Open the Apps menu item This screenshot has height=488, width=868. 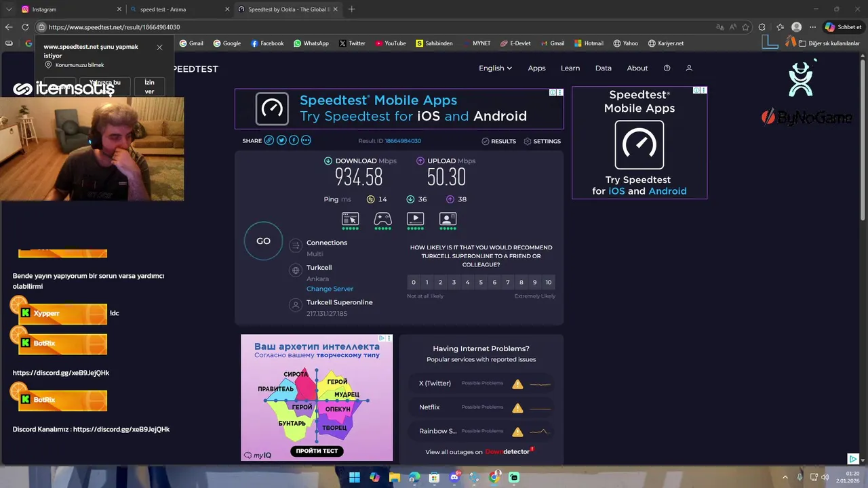536,68
